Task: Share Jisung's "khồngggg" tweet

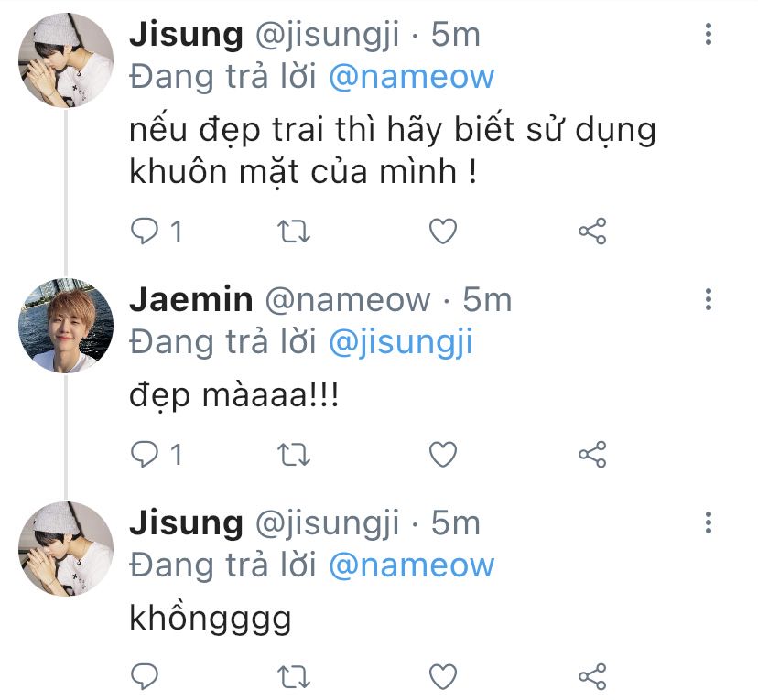Action: tap(592, 676)
